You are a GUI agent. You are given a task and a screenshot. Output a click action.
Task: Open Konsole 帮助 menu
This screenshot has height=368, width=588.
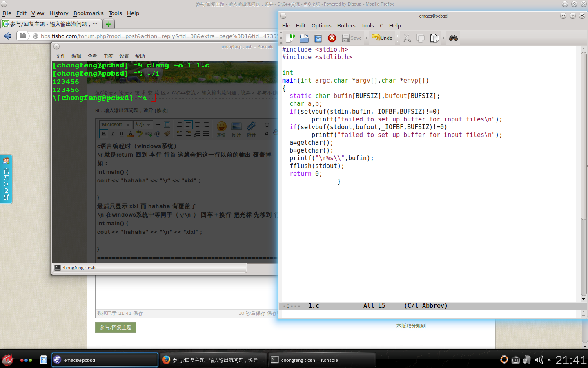[140, 56]
